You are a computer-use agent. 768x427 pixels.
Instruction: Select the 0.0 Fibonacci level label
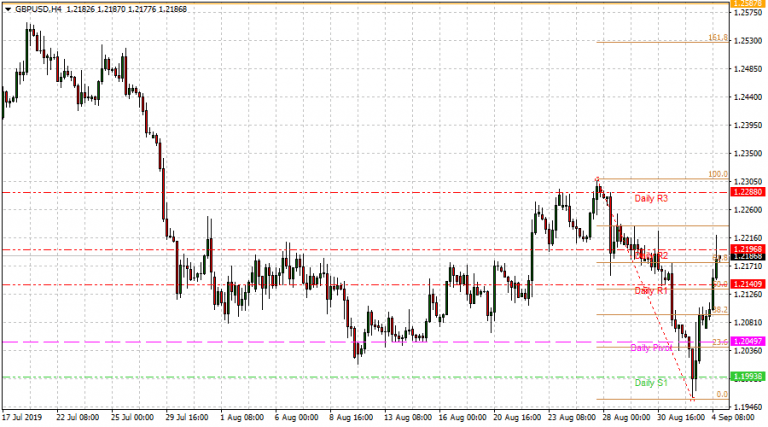pyautogui.click(x=720, y=395)
